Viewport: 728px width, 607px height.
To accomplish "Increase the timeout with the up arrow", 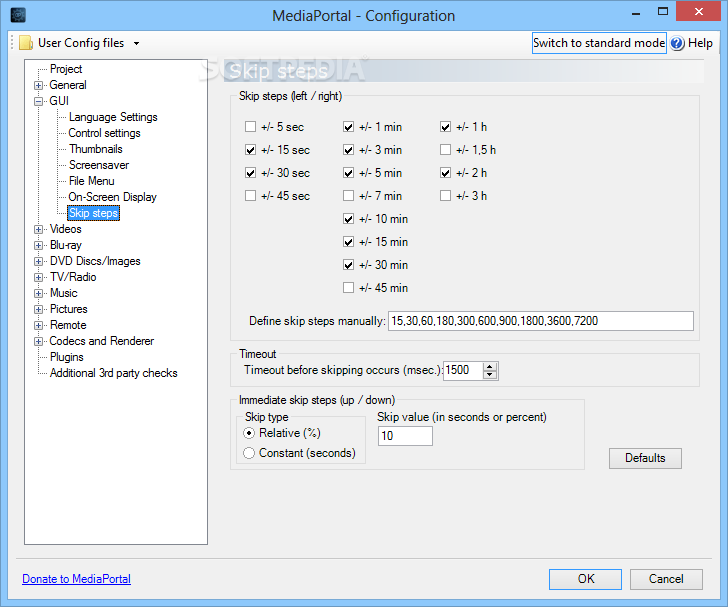I will pos(490,366).
